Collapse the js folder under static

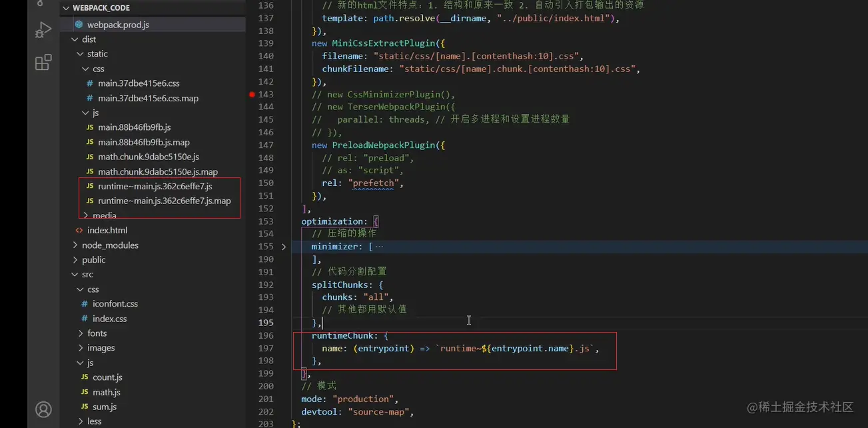click(85, 113)
